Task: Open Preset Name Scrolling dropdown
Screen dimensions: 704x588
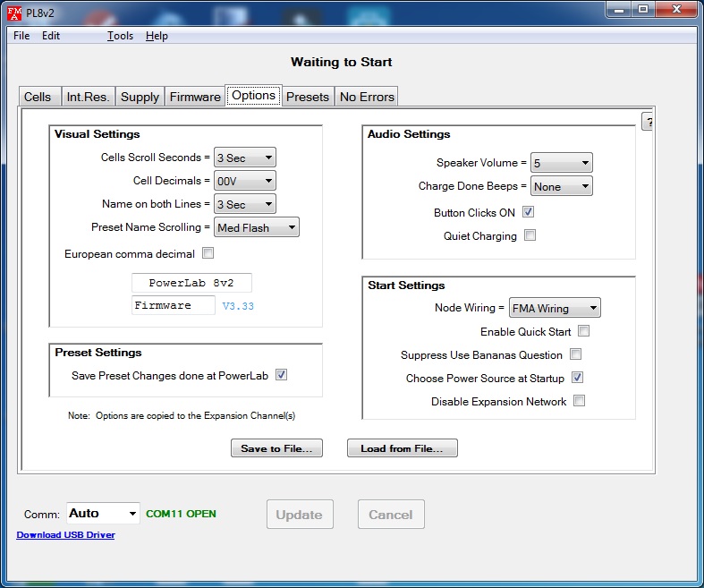Action: tap(257, 227)
